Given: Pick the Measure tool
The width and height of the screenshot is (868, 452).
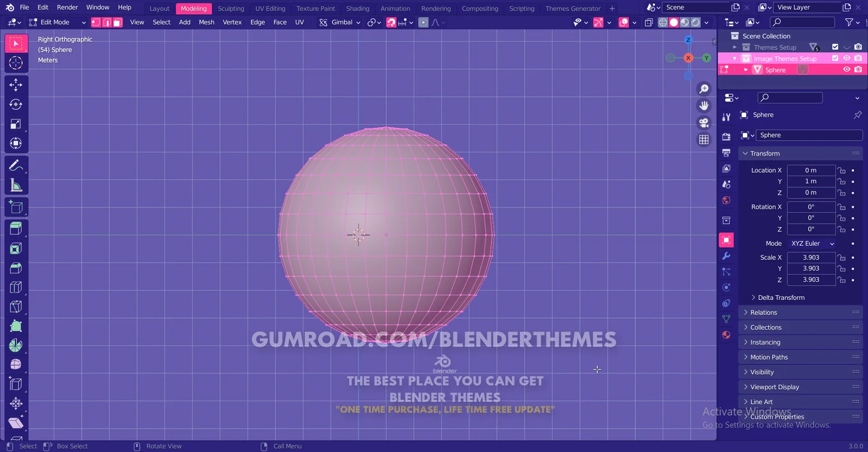Looking at the screenshot, I should [16, 186].
